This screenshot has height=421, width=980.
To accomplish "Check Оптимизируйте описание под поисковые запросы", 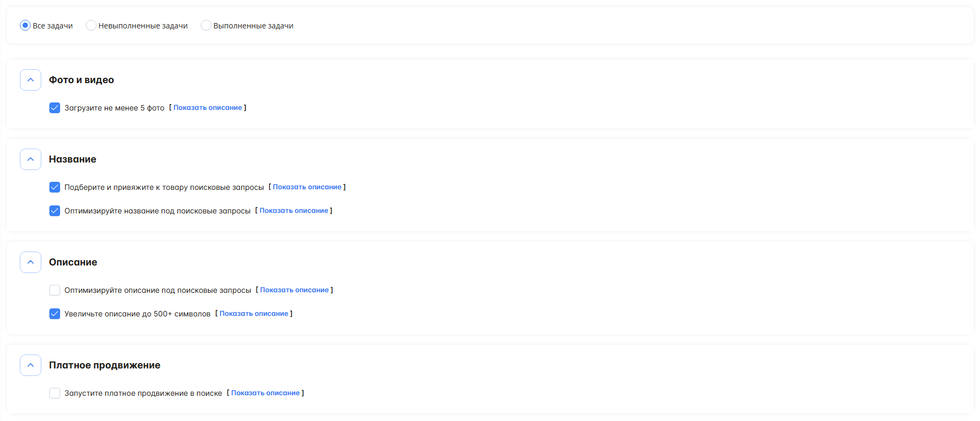I will click(55, 290).
